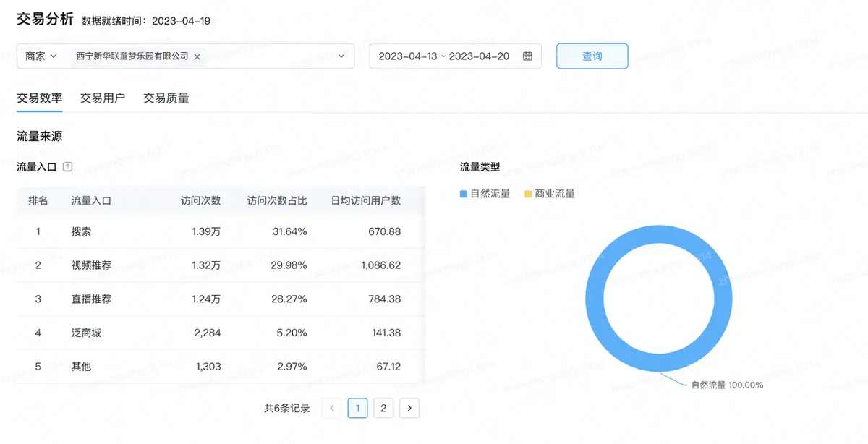Go to previous page arrow
This screenshot has width=868, height=444.
coord(332,409)
